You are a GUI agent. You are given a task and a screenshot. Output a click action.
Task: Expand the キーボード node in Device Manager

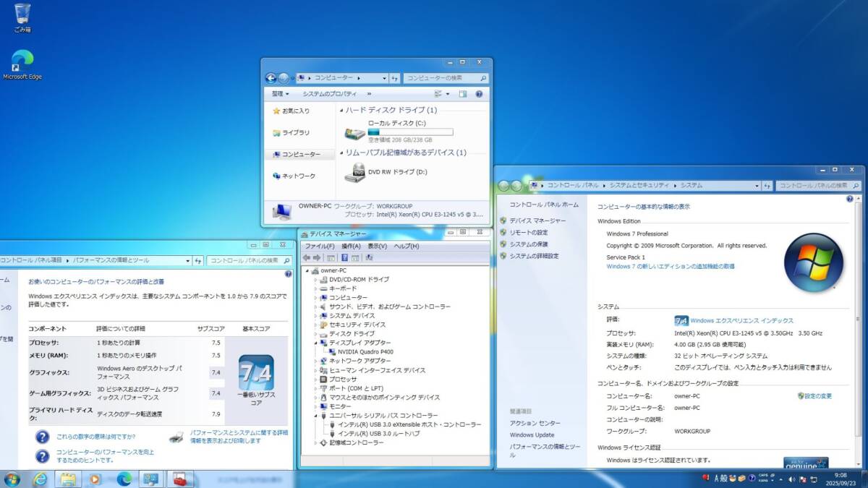pyautogui.click(x=316, y=288)
